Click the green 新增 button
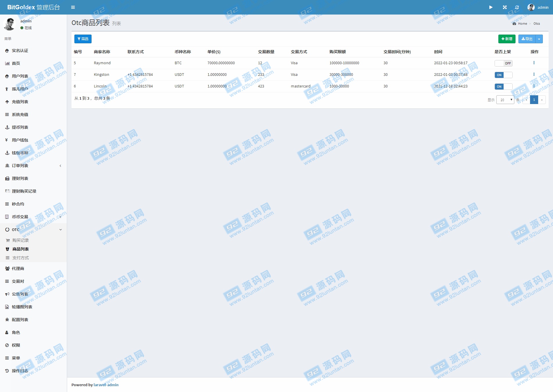Image resolution: width=553 pixels, height=392 pixels. [x=507, y=39]
